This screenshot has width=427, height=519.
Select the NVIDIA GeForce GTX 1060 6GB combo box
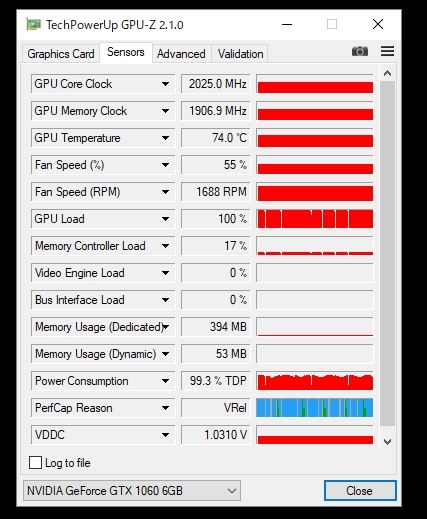pos(132,491)
